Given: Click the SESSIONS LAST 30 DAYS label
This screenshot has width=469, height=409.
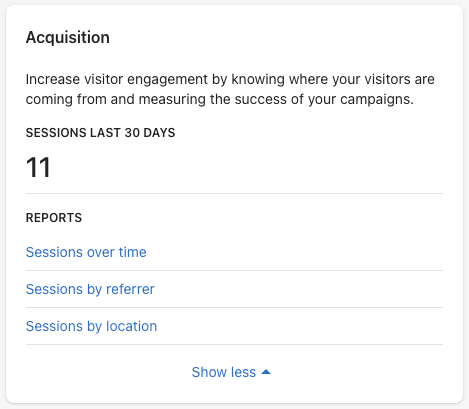Looking at the screenshot, I should [x=100, y=133].
